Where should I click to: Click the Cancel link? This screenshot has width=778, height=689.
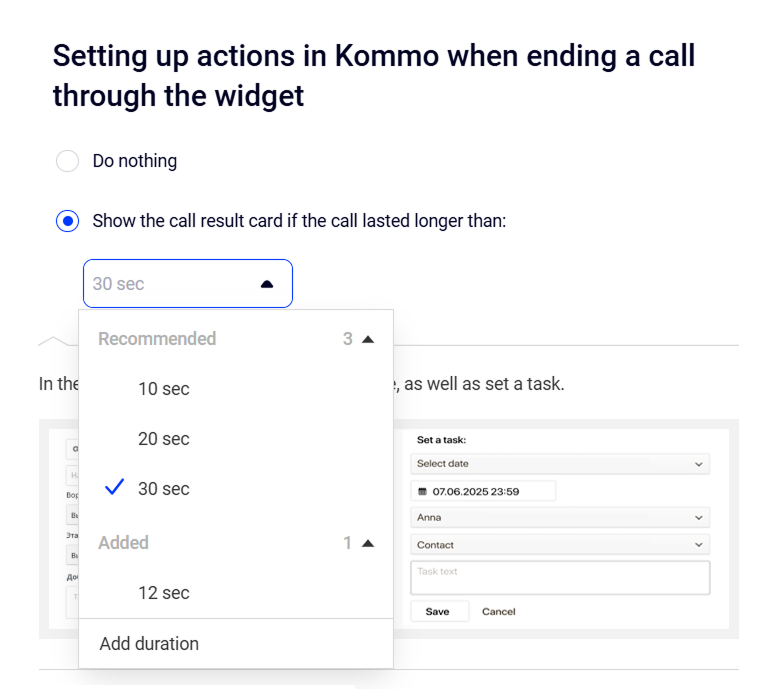(498, 611)
